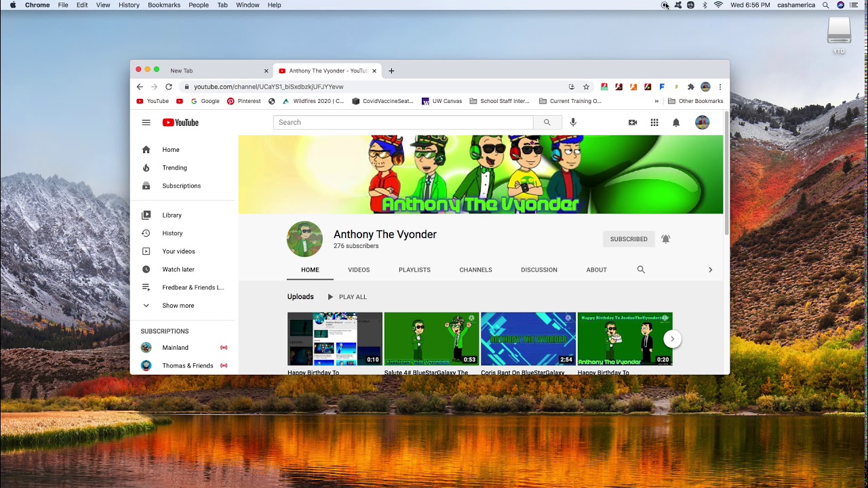The height and width of the screenshot is (488, 868).
Task: Show hidden bookmarks with double chevron
Action: point(656,101)
